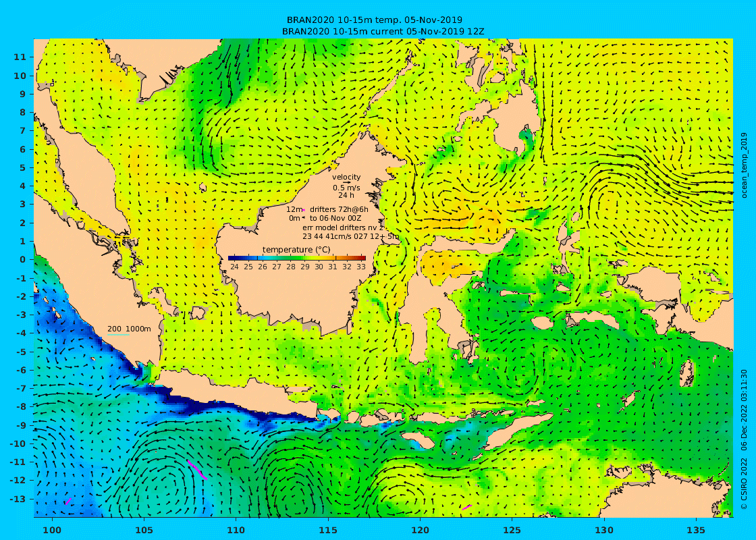This screenshot has width=756, height=540.
Task: Click the latitude axis label '7'
Action: [23, 131]
